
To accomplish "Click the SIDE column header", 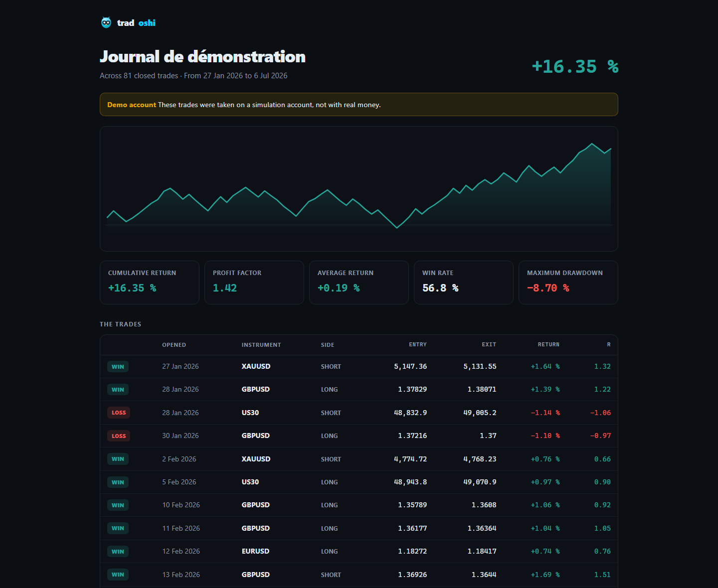I will point(328,345).
